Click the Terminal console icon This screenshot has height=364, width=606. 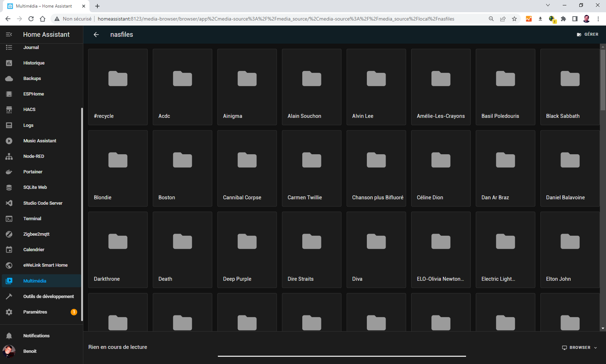[9, 219]
